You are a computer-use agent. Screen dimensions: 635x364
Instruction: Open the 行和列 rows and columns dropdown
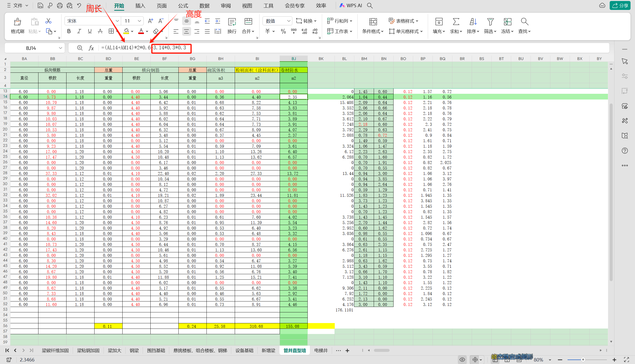[x=340, y=21]
